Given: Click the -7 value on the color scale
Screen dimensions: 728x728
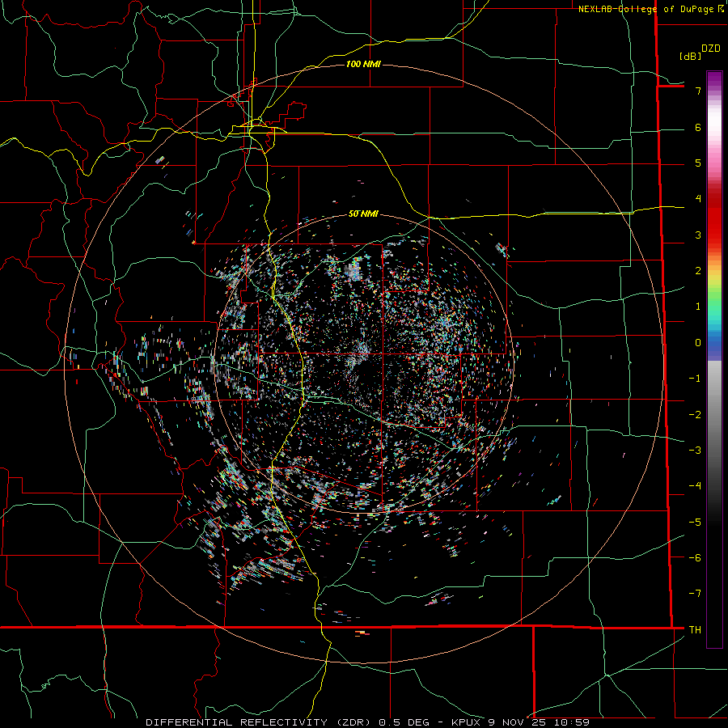Looking at the screenshot, I should (695, 594).
